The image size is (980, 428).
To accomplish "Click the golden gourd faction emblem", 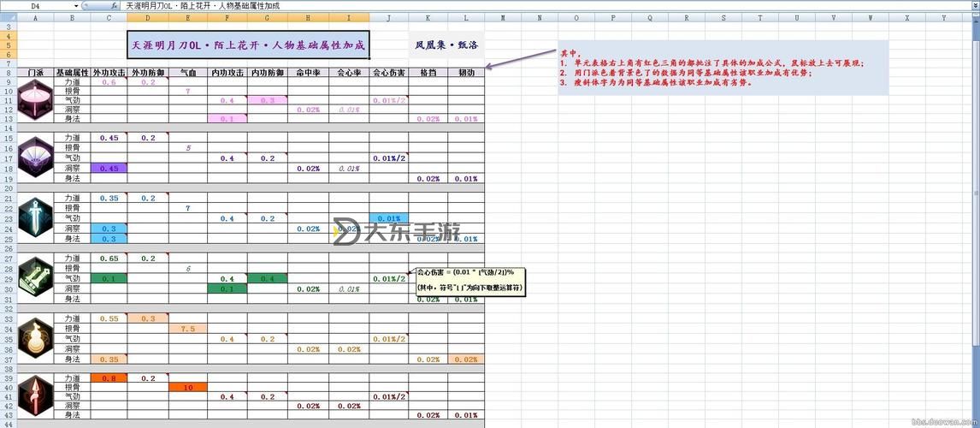I will pyautogui.click(x=34, y=338).
